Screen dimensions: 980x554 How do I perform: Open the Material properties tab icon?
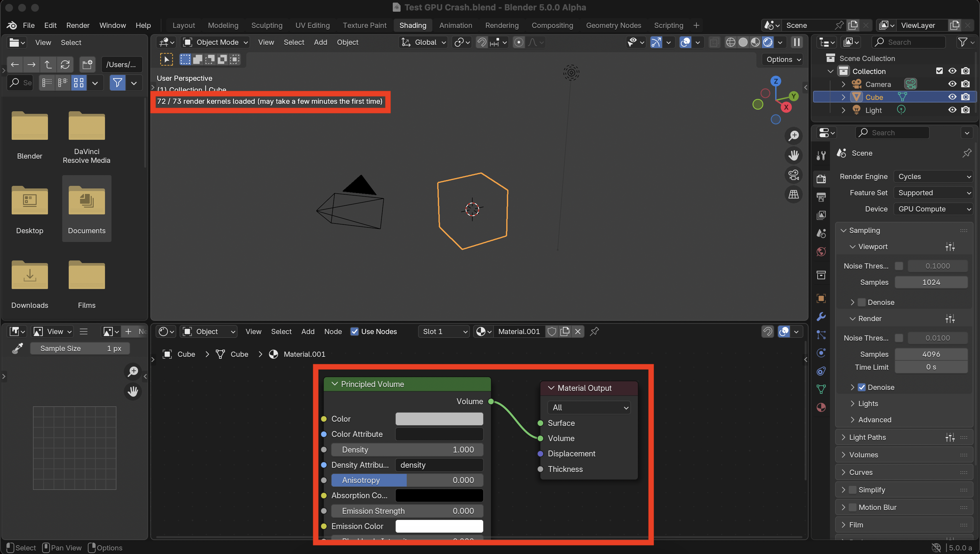[821, 407]
